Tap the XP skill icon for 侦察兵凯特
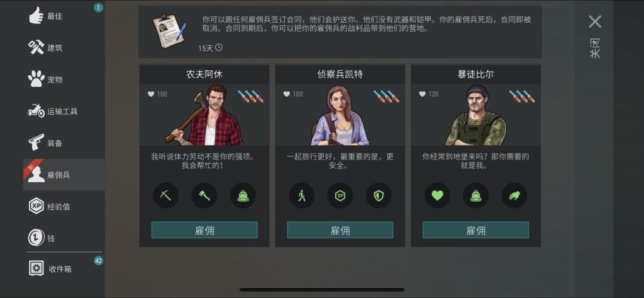The height and width of the screenshot is (298, 644). (x=340, y=195)
